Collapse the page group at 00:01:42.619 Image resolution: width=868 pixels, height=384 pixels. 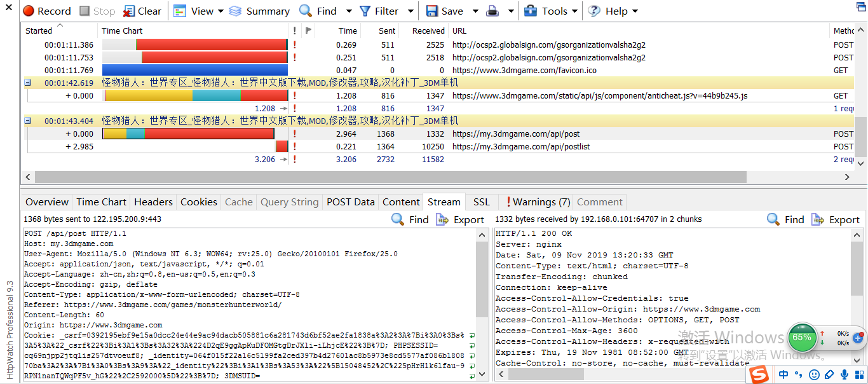point(28,83)
